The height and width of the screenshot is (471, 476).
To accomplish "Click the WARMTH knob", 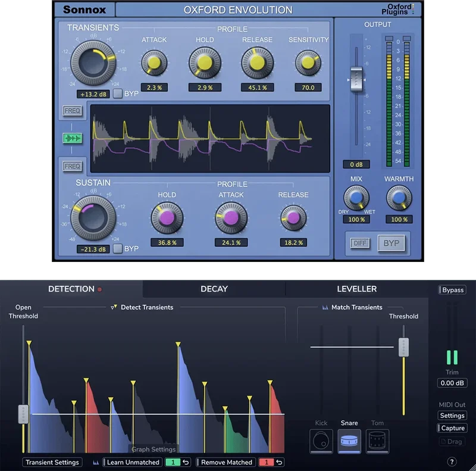I will click(x=399, y=198).
